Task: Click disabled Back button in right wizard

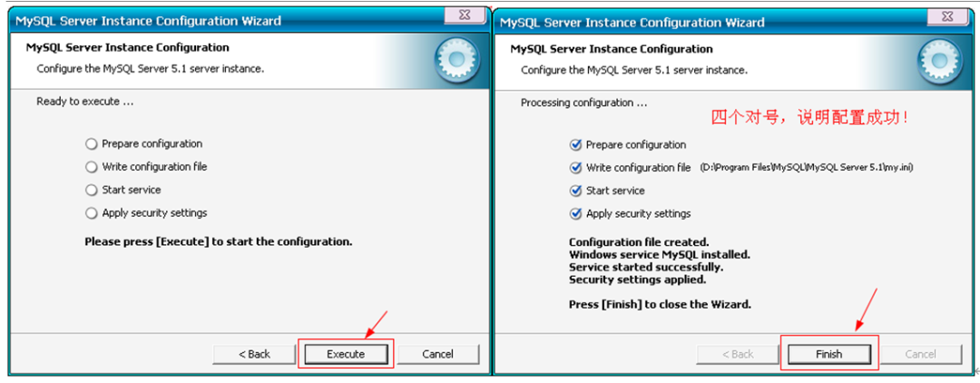Action: [738, 354]
